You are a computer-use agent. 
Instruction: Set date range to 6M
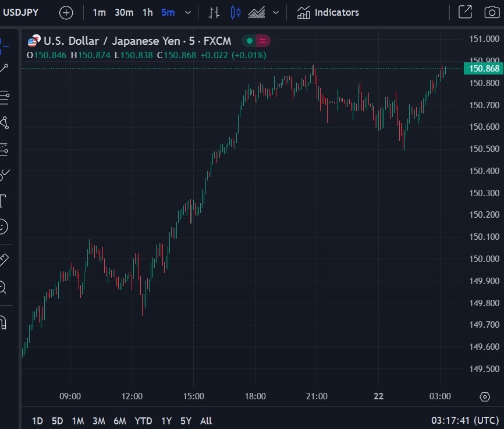click(119, 421)
